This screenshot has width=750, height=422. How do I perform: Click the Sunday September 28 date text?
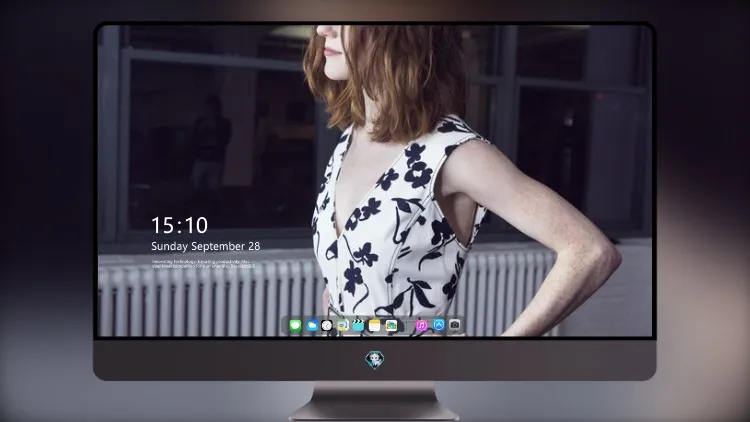coord(206,246)
